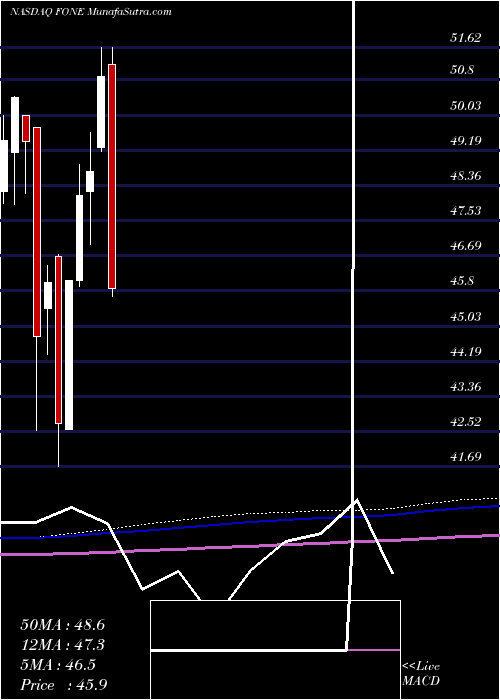Select the 45.03 price axis label
Viewport: 500px width, 700px height.
click(465, 317)
